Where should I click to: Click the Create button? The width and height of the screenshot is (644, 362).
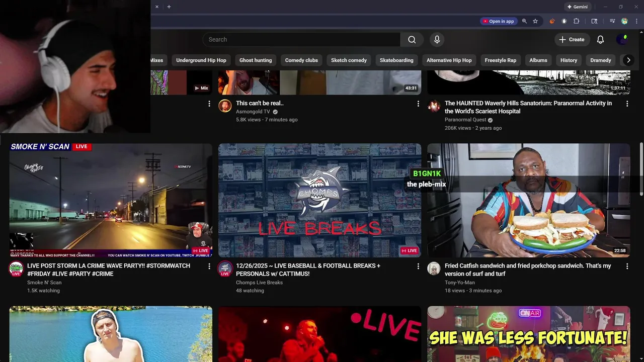[x=572, y=40]
